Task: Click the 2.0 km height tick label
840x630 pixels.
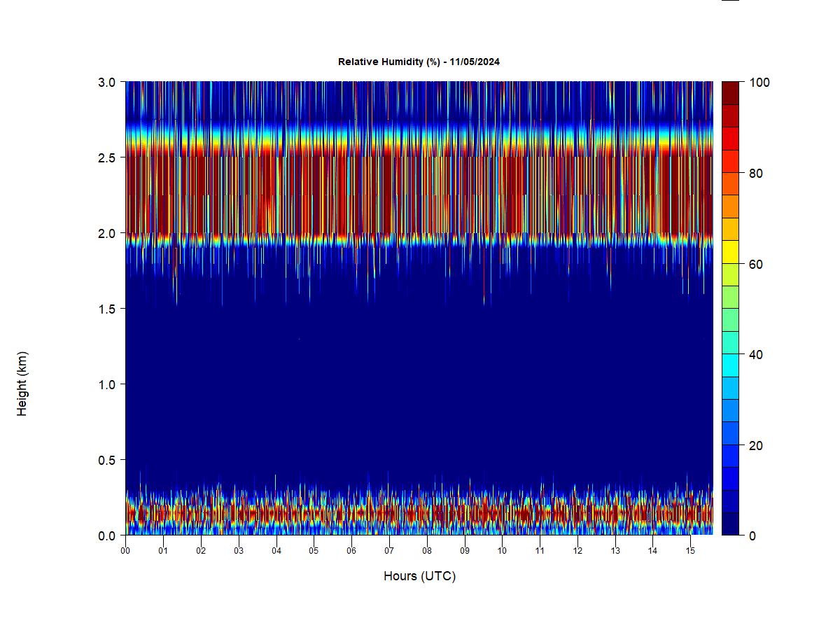Action: pyautogui.click(x=107, y=233)
